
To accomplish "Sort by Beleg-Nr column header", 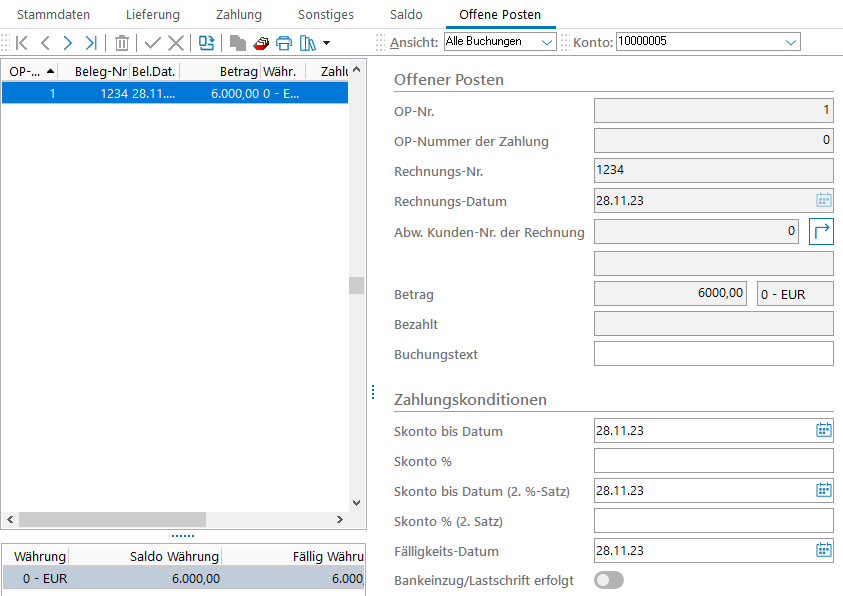I will (100, 71).
